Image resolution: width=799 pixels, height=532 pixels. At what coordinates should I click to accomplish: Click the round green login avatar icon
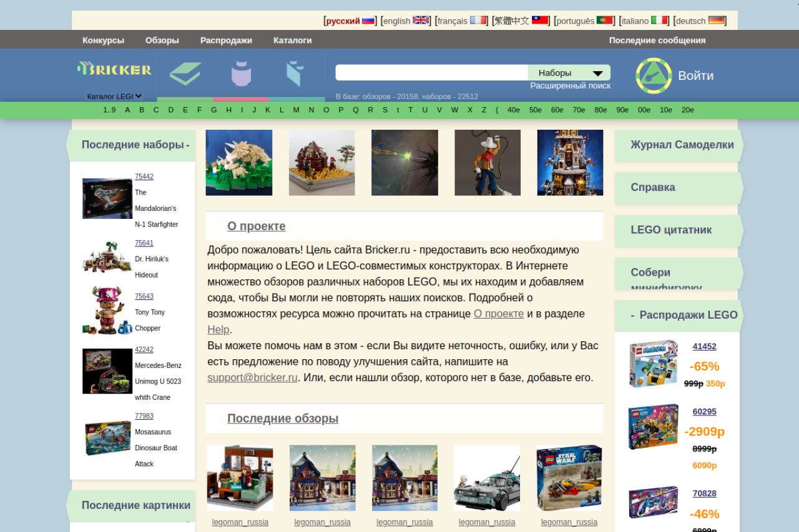(654, 75)
